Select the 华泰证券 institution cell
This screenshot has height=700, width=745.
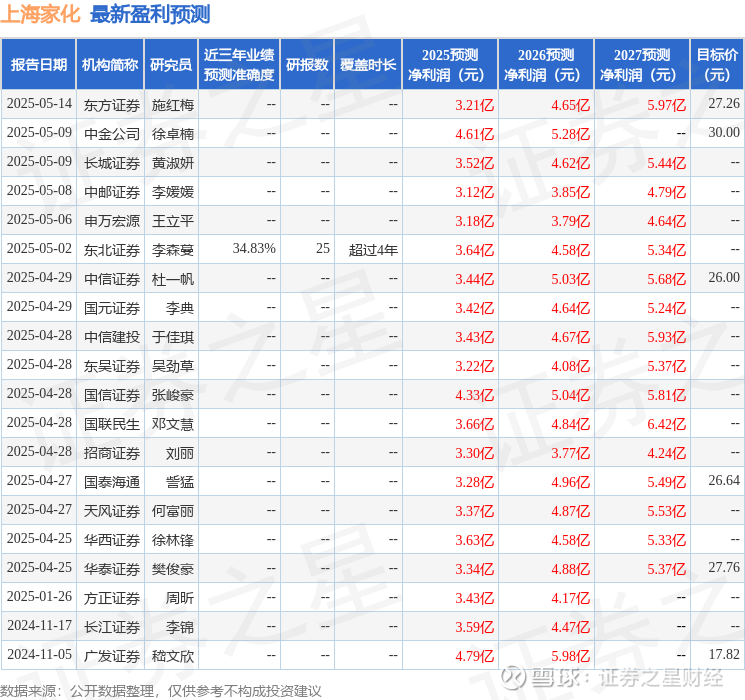[x=112, y=569]
